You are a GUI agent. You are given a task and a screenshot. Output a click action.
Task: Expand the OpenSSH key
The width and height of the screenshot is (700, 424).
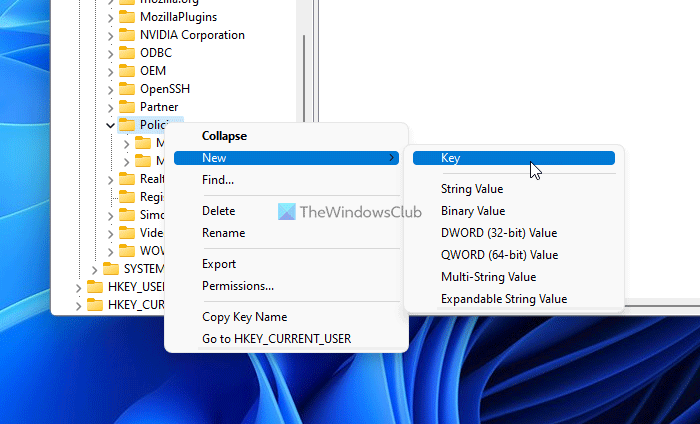tap(110, 90)
